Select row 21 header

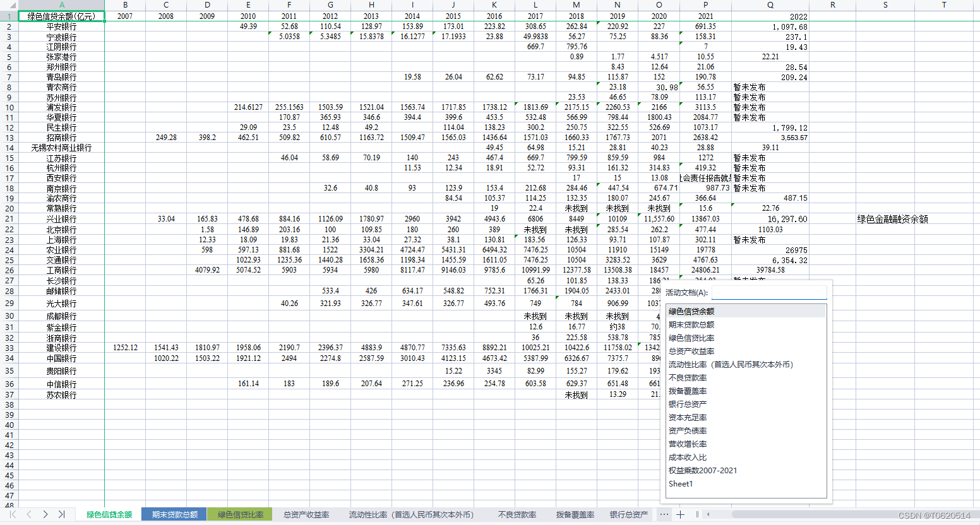9,218
